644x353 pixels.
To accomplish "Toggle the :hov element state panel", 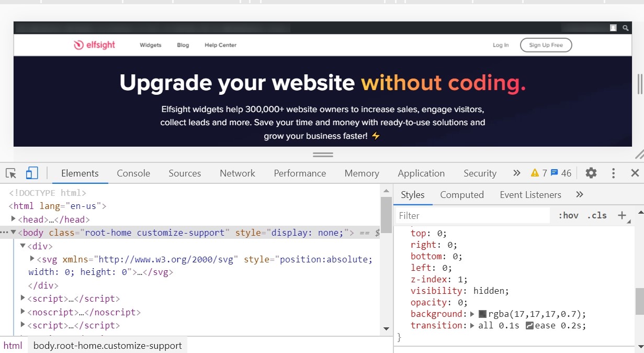I will [x=568, y=215].
